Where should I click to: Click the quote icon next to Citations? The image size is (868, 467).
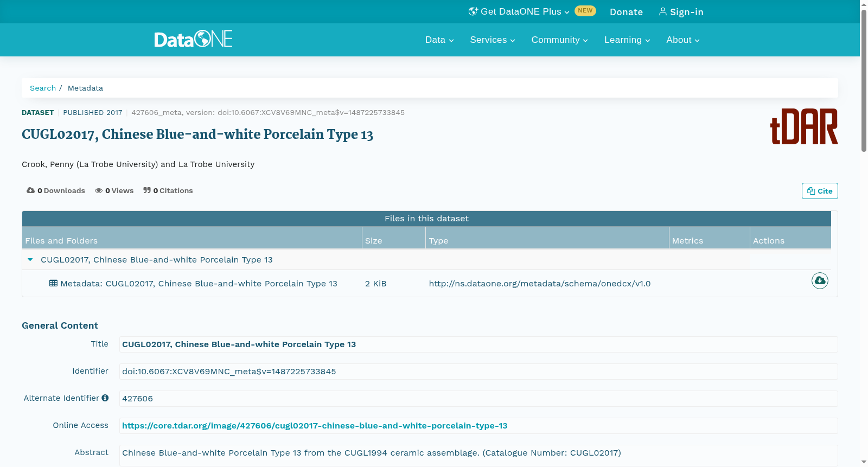147,190
